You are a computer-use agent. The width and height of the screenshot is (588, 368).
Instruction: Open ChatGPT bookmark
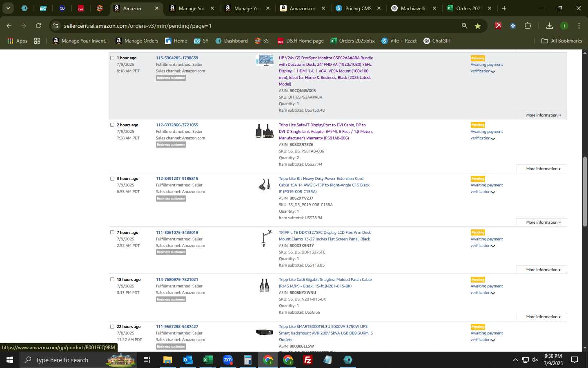(437, 41)
